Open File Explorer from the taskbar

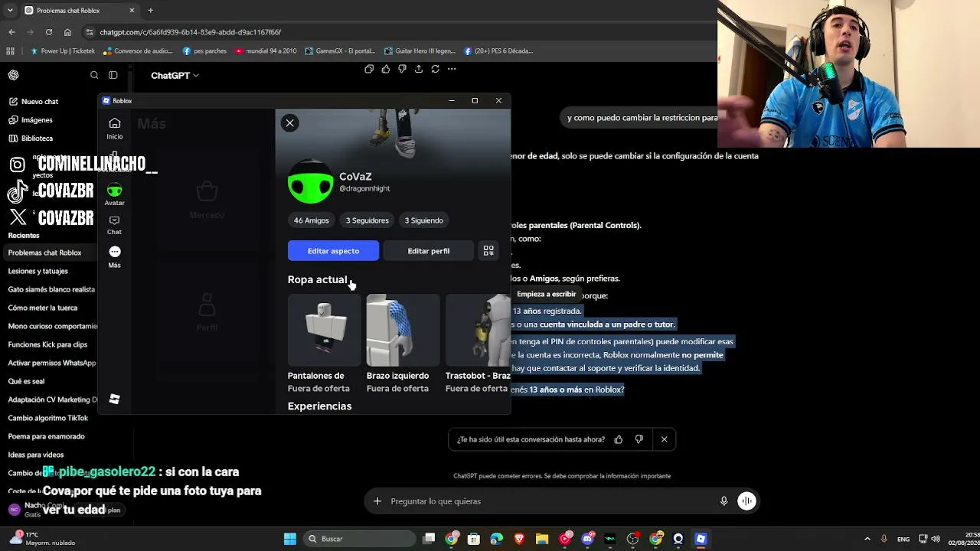(x=542, y=539)
